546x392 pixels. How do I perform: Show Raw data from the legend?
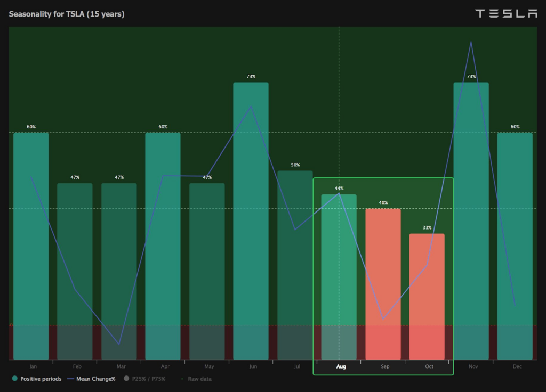coord(196,379)
